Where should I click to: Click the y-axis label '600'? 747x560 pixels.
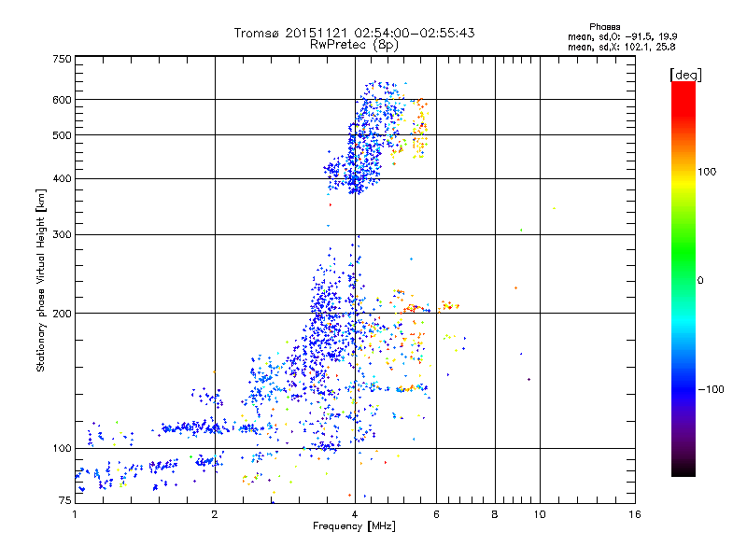[62, 100]
